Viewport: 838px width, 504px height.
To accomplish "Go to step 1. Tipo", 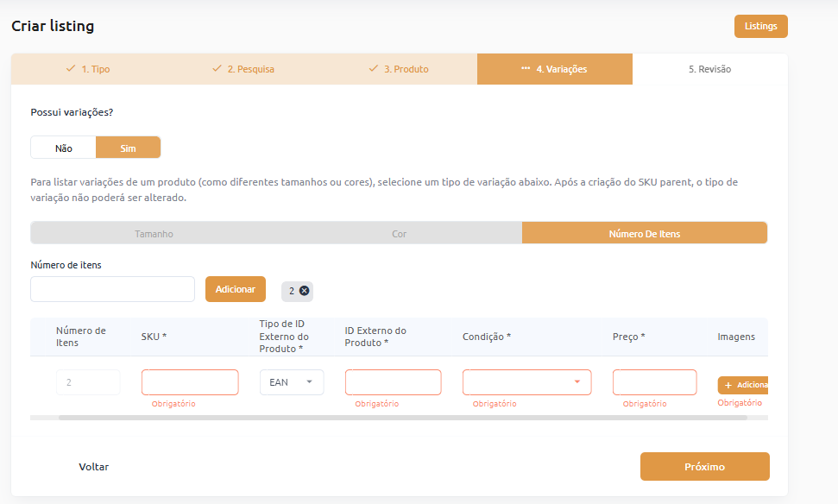I will pos(88,69).
